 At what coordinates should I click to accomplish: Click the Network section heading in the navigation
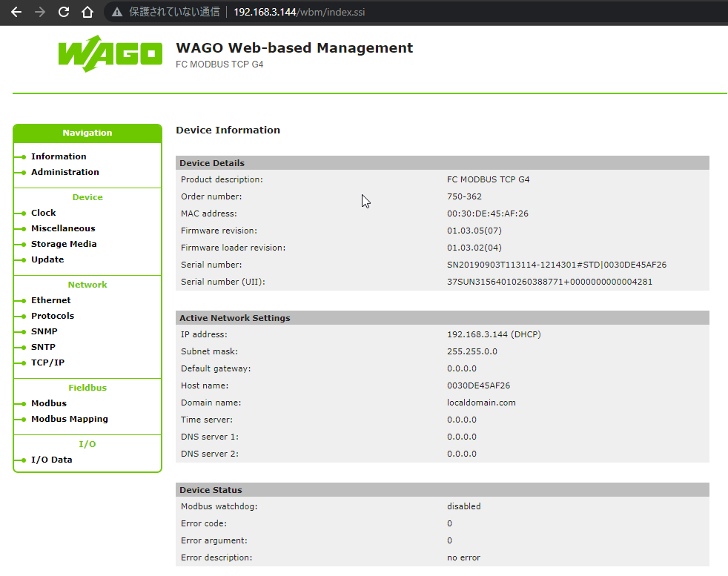click(87, 285)
